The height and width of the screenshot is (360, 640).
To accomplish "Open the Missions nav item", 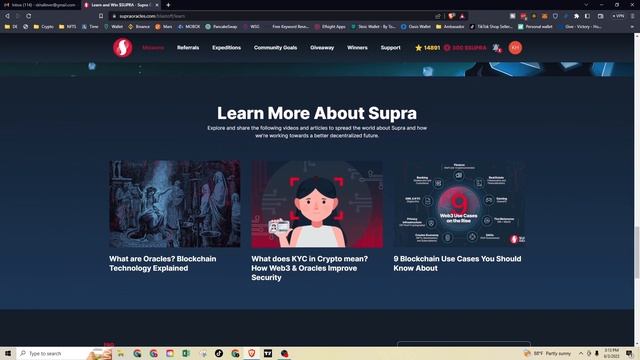I will [x=153, y=48].
